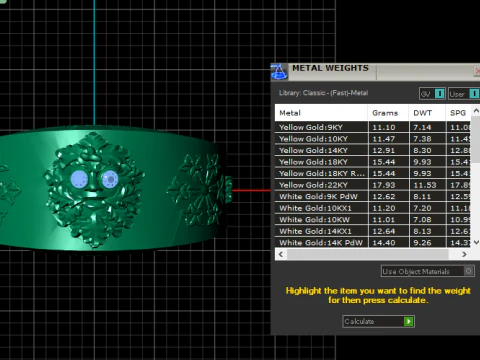The width and height of the screenshot is (480, 360).
Task: Click the 8.30 DWT value
Action: (x=422, y=150)
